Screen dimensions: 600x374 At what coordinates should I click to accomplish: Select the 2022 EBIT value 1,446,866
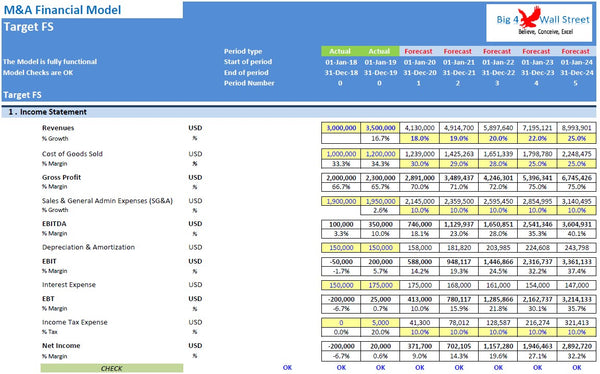(x=498, y=262)
